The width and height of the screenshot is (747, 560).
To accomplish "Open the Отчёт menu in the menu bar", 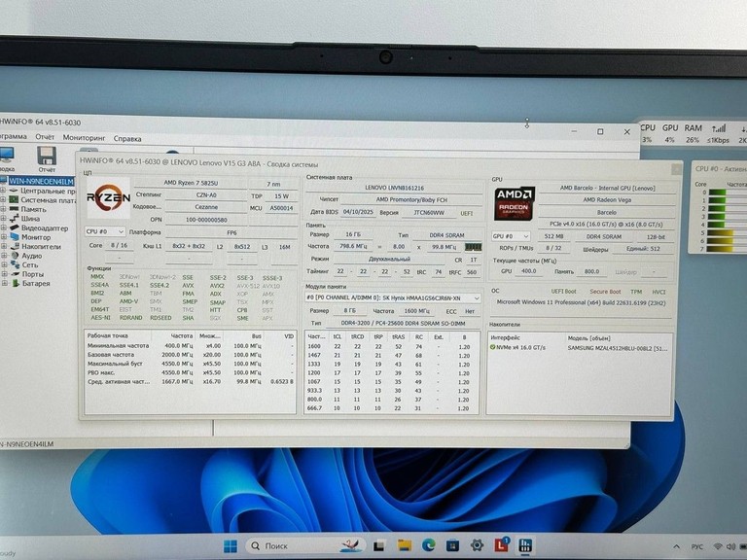I will tap(45, 137).
